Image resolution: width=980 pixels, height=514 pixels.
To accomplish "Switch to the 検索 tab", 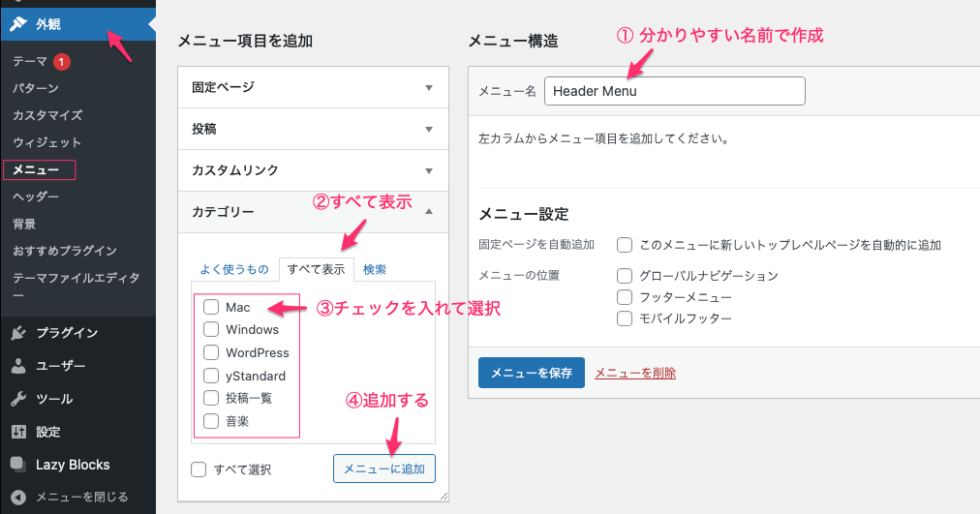I will coord(375,270).
